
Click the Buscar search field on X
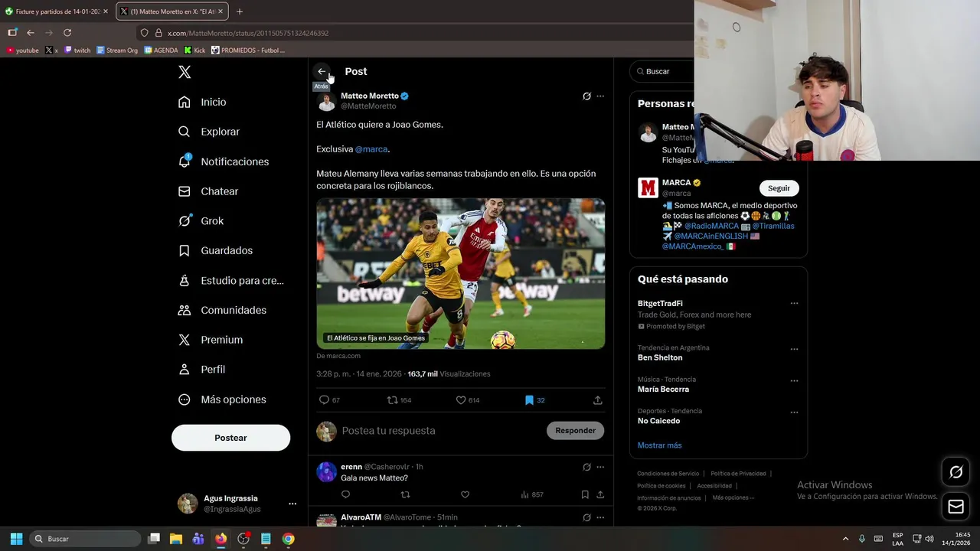[x=663, y=71]
